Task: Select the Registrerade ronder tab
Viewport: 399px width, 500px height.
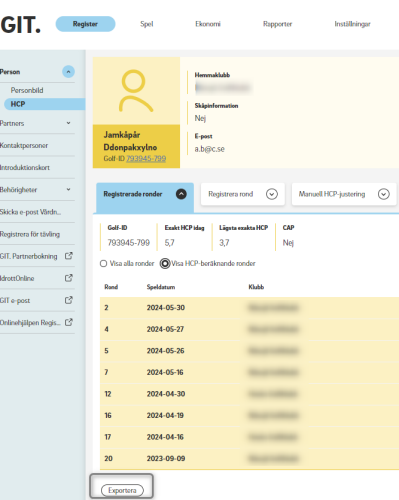Action: 145,197
